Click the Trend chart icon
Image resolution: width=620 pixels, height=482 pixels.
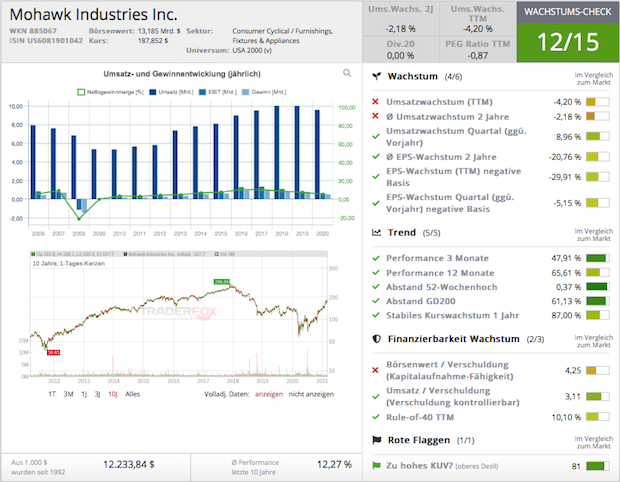(376, 232)
